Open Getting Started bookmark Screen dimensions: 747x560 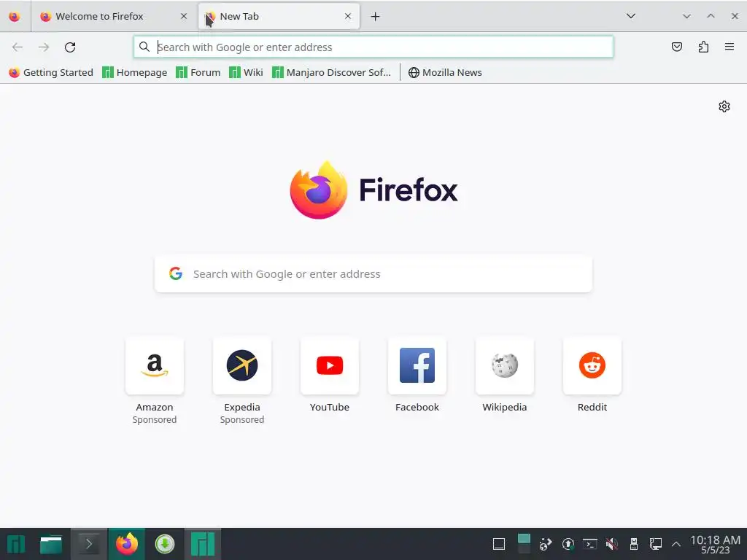[51, 72]
